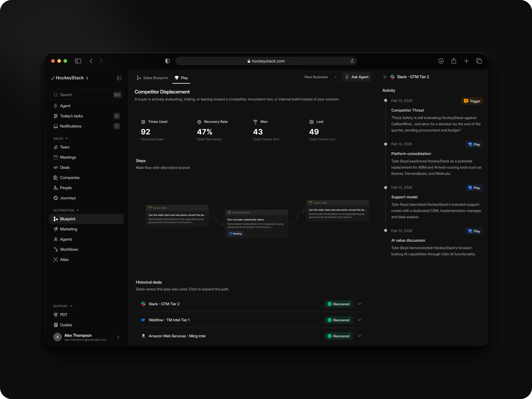
Task: Click Recovered badge on Amazon Web Services row
Action: 338,336
